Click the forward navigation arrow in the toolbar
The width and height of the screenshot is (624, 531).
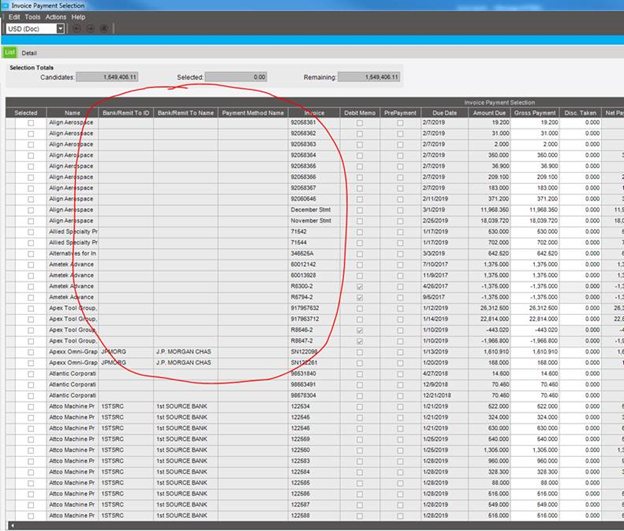pyautogui.click(x=90, y=29)
